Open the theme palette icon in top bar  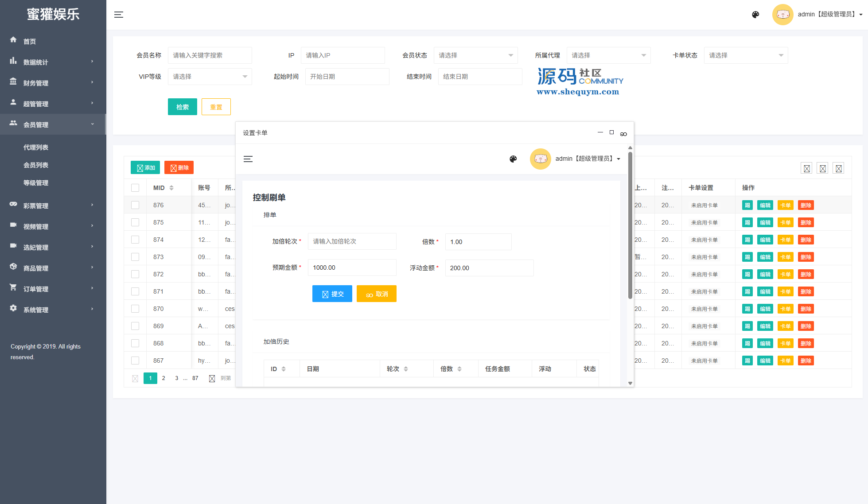pos(755,15)
